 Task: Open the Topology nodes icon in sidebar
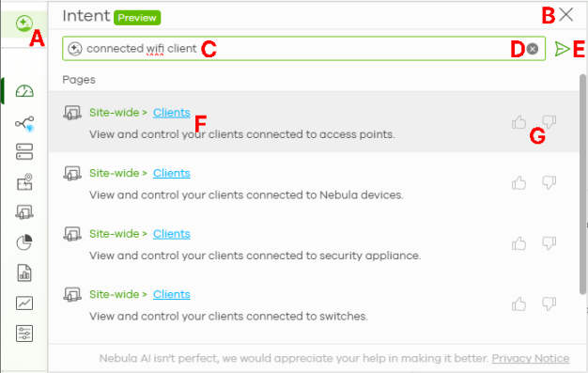pos(24,123)
